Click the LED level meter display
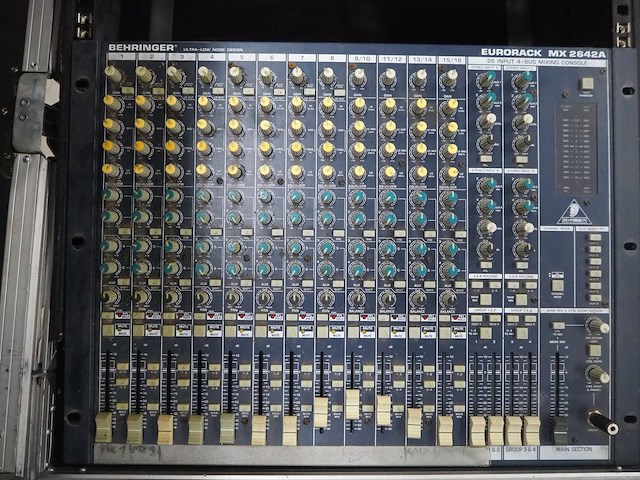The height and width of the screenshot is (480, 640). pyautogui.click(x=576, y=149)
